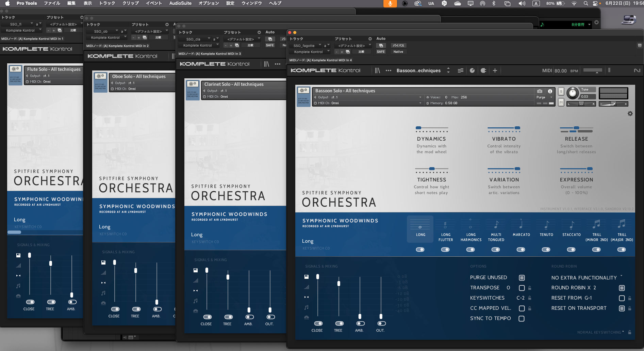Open the default settings preset dropdown in bassoon window
This screenshot has width=644, height=351.
tap(353, 45)
